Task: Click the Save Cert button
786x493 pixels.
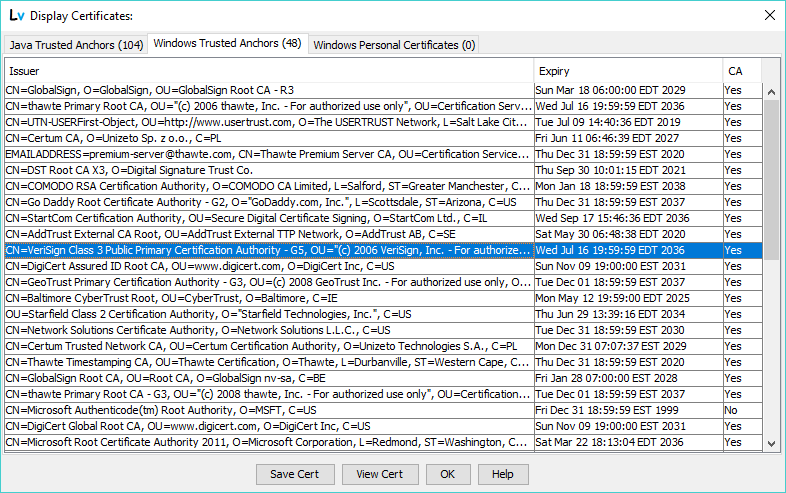Action: point(294,474)
